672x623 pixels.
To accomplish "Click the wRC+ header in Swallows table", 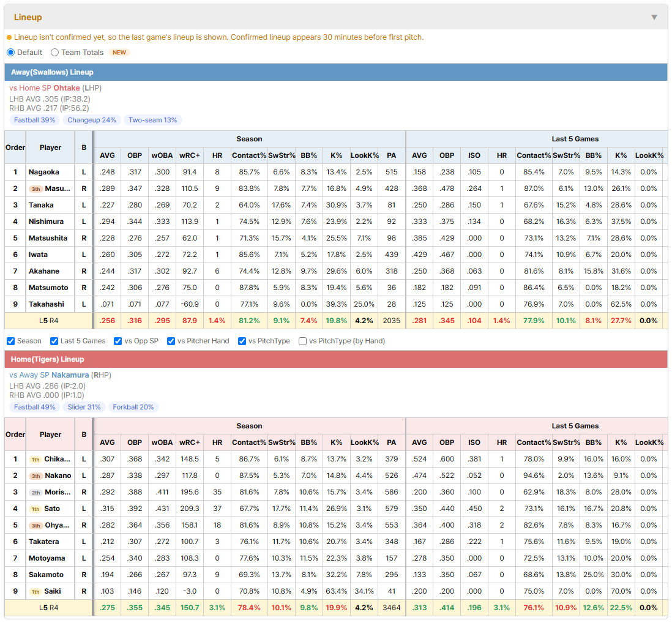I will pos(190,155).
